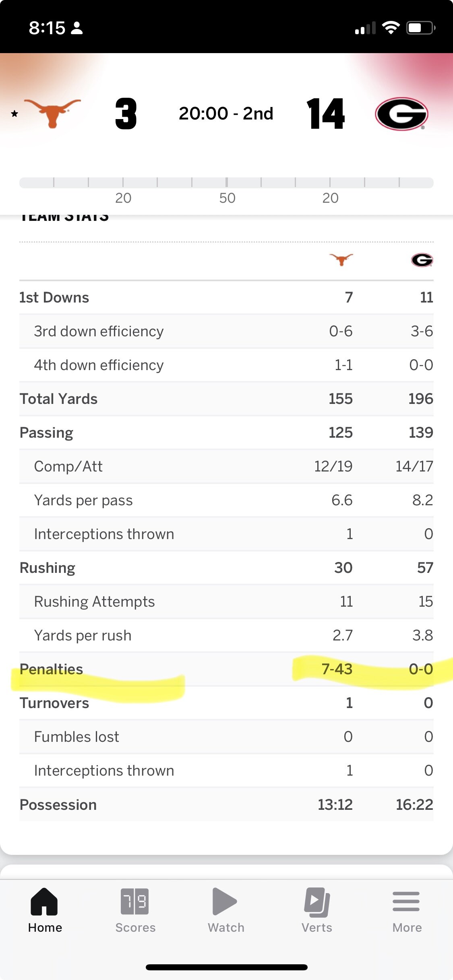Tap the Georgia Bulldogs logo in scoreboard

401,114
